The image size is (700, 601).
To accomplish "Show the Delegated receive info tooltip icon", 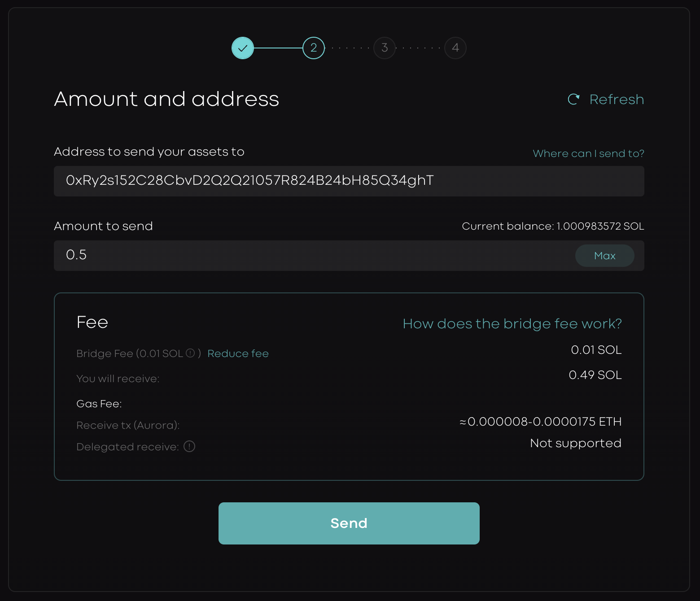I will point(189,447).
